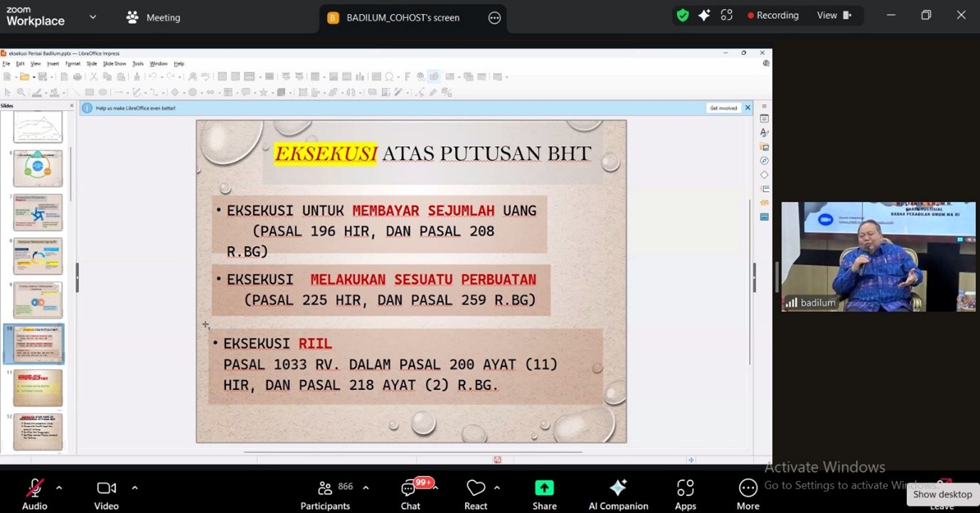Click the green Share screen button

[544, 494]
